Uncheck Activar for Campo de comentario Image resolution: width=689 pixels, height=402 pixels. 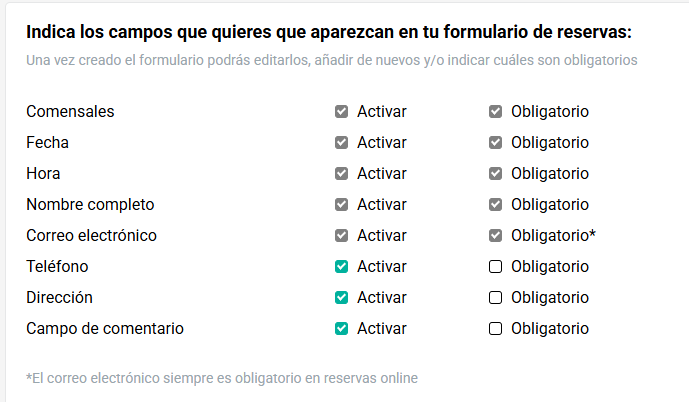(x=341, y=329)
